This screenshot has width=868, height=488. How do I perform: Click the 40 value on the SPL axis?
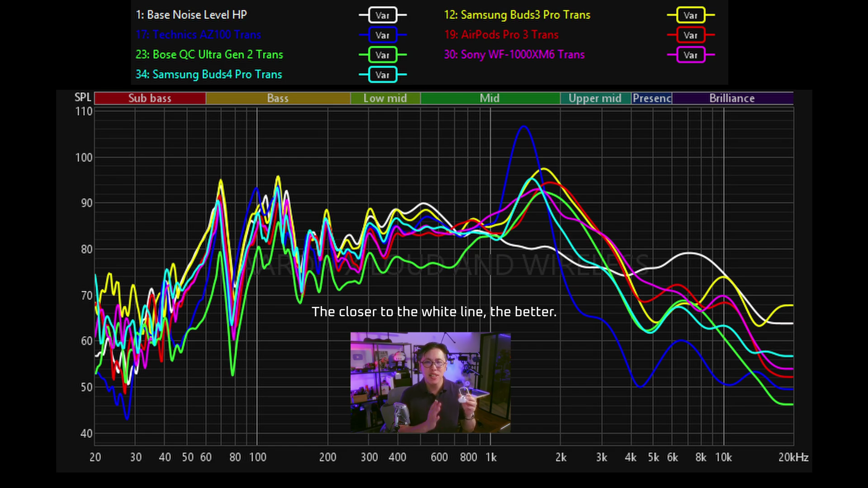click(x=86, y=434)
